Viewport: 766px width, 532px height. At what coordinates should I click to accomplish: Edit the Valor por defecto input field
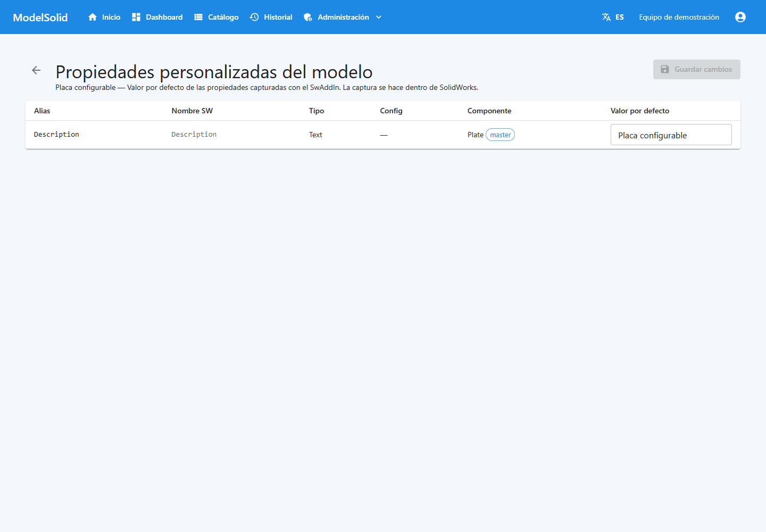click(x=671, y=135)
